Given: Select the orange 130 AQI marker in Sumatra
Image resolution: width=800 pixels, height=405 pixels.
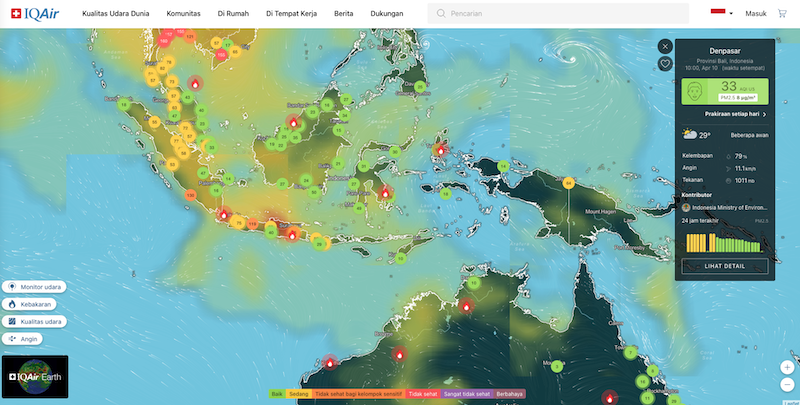Looking at the screenshot, I should (x=190, y=195).
